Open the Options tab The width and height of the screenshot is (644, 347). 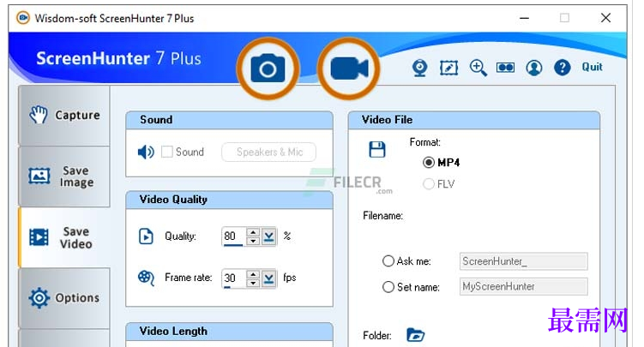(64, 298)
